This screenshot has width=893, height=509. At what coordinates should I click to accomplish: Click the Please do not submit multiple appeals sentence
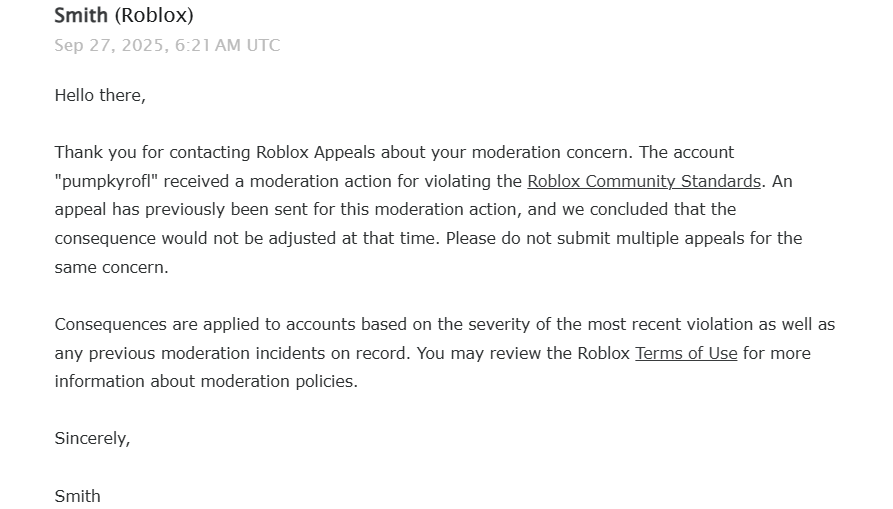click(624, 238)
